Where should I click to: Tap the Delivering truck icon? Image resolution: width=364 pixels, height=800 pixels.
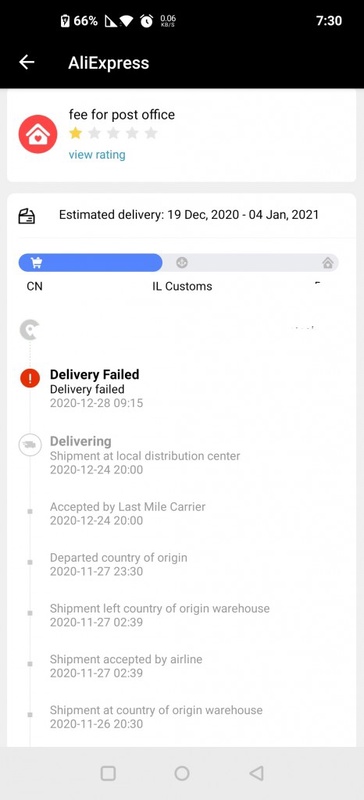(30, 444)
